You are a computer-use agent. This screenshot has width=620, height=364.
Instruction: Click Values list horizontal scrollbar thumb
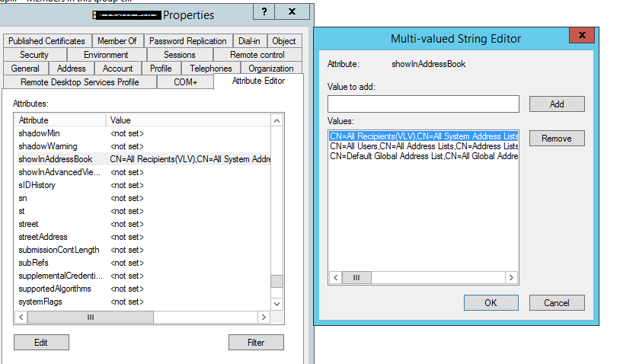pos(356,277)
